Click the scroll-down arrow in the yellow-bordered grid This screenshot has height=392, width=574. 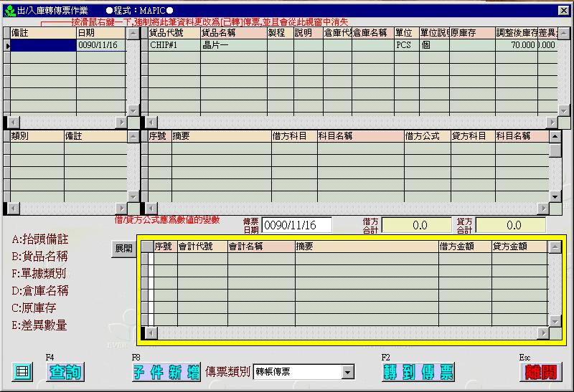[x=555, y=321]
